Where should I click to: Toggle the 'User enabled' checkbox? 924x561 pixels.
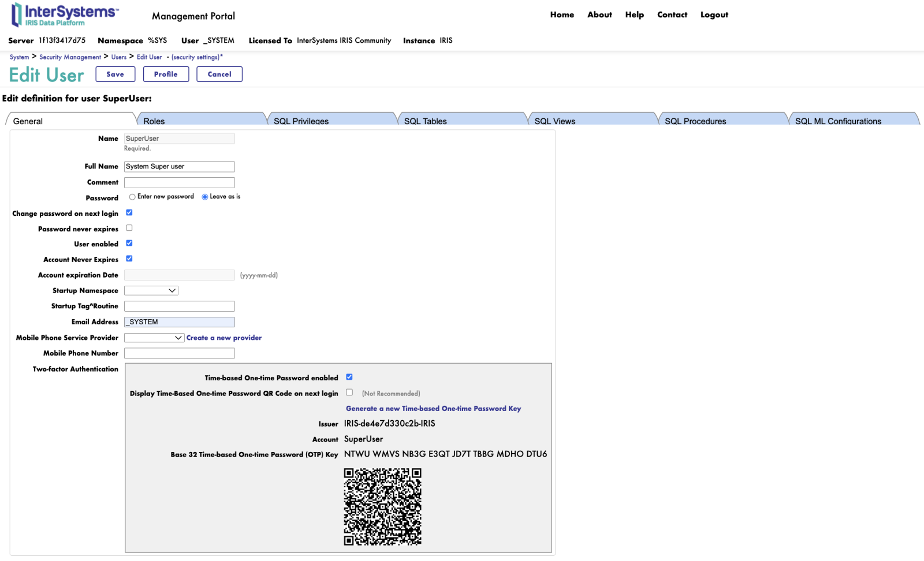click(x=129, y=243)
